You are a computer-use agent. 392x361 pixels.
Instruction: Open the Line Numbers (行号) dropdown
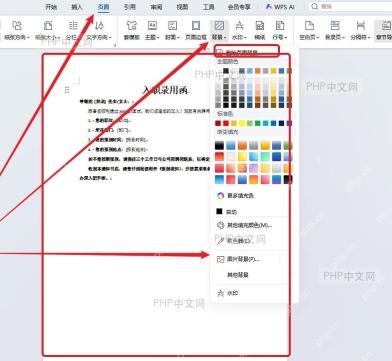tap(280, 30)
